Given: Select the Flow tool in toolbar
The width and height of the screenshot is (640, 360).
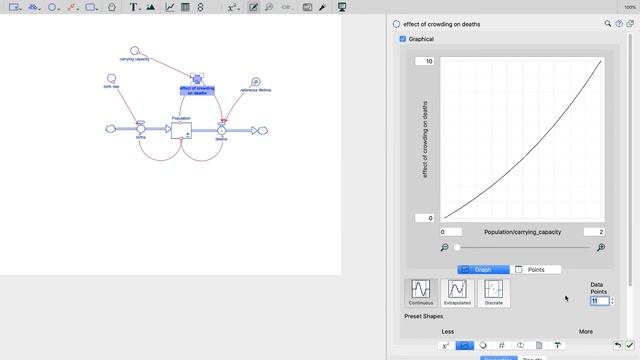Looking at the screenshot, I should point(34,7).
